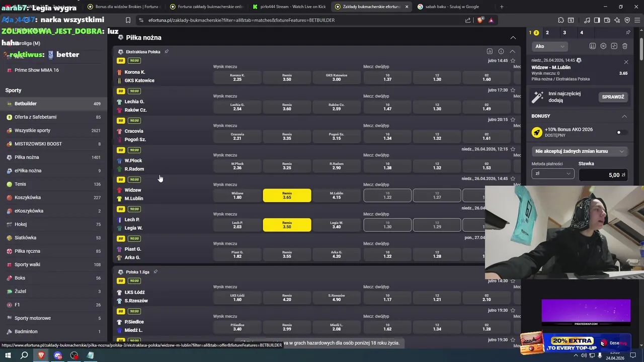Collapse the Piłka nożna section
644x362 pixels.
click(513, 38)
